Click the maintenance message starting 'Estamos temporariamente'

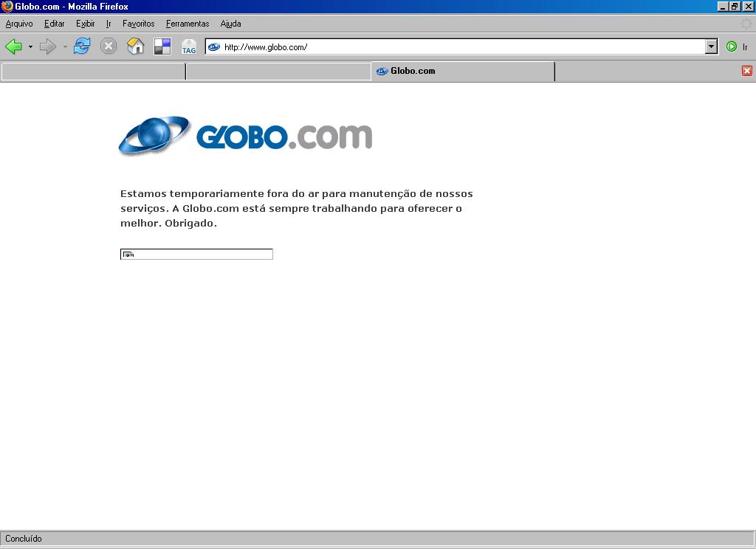pos(297,208)
